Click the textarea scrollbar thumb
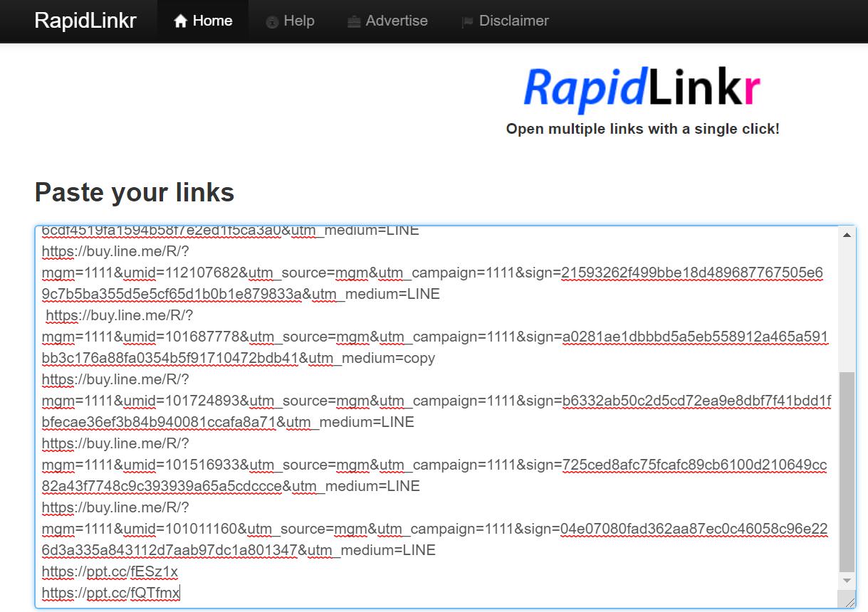 pos(847,471)
